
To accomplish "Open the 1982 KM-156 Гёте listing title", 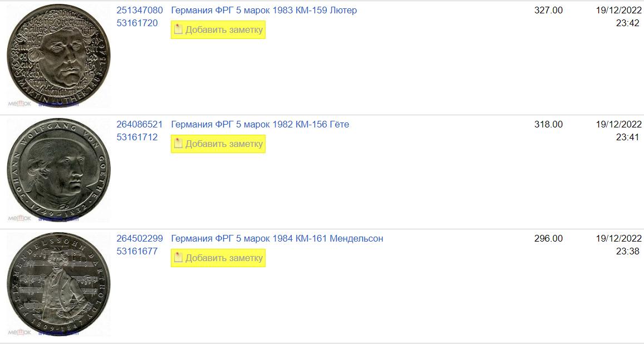I will (x=260, y=125).
